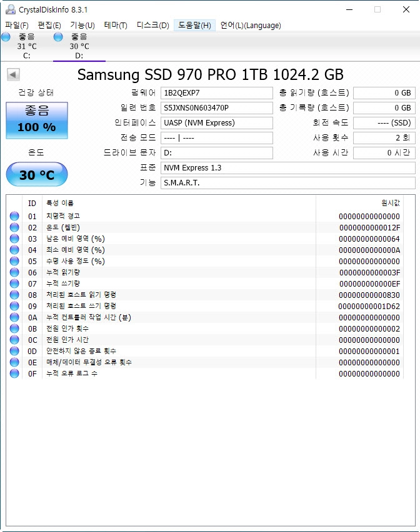Click the 특성 이름 column header
Viewport: 420px width, 532px height.
point(179,203)
